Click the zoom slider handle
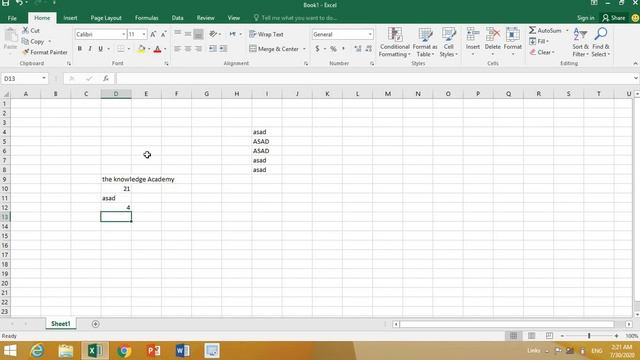The image size is (640, 360). pos(589,336)
